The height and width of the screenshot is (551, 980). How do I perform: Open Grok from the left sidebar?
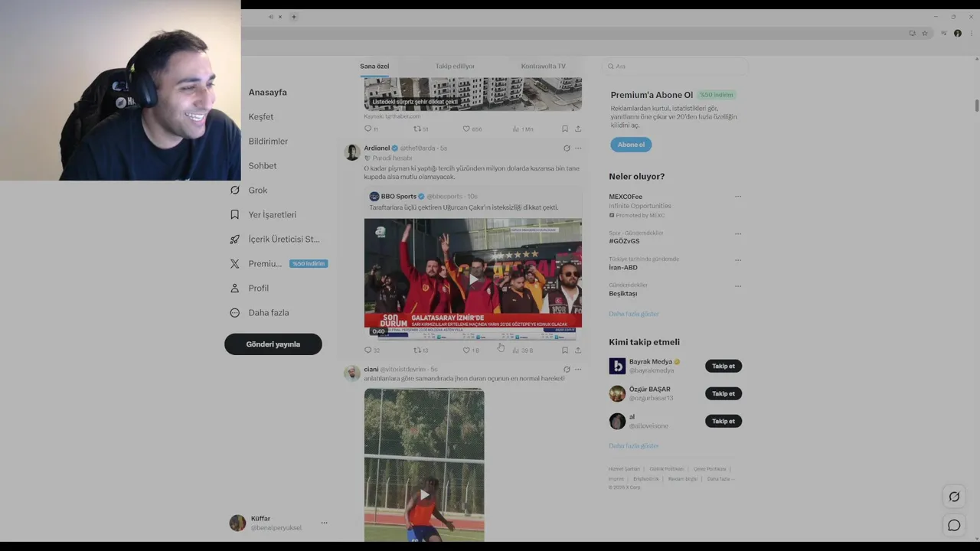click(x=249, y=190)
